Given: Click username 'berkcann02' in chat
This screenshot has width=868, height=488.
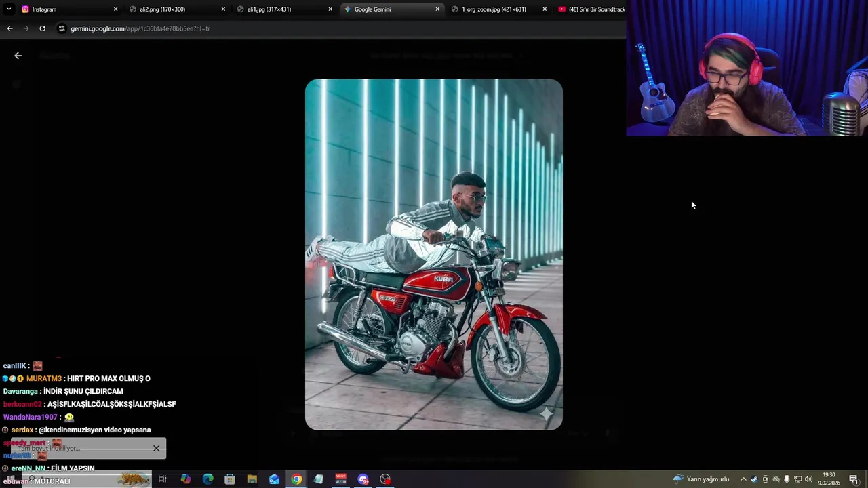Looking at the screenshot, I should tap(22, 404).
